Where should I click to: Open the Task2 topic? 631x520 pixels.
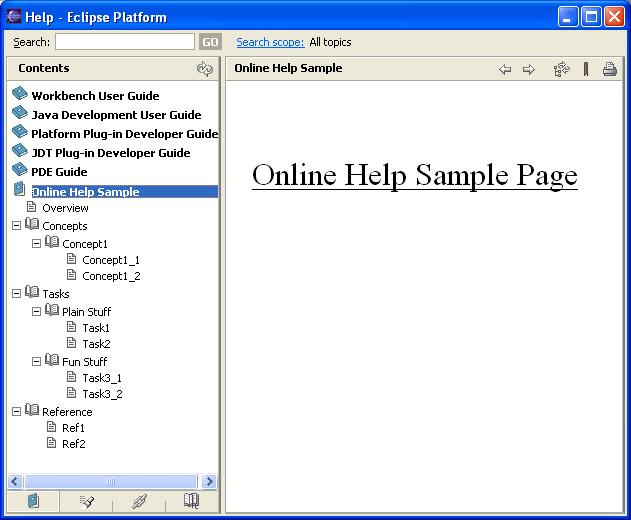pyautogui.click(x=97, y=344)
